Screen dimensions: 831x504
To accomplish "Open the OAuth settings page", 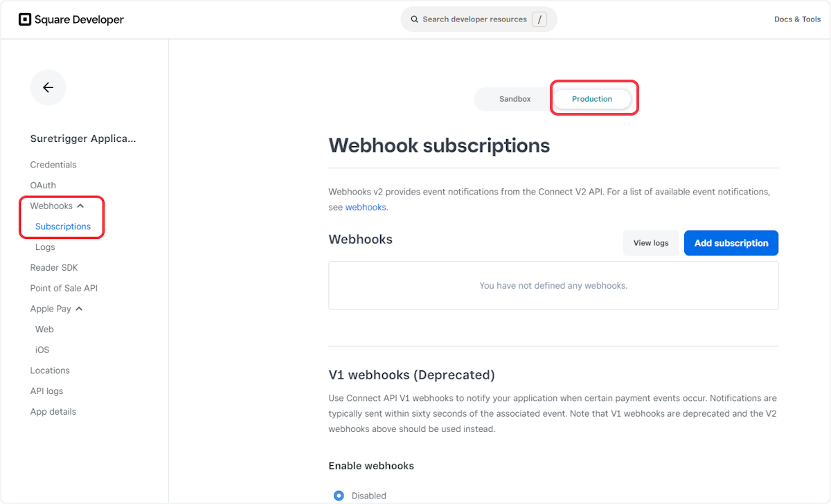I will [43, 185].
